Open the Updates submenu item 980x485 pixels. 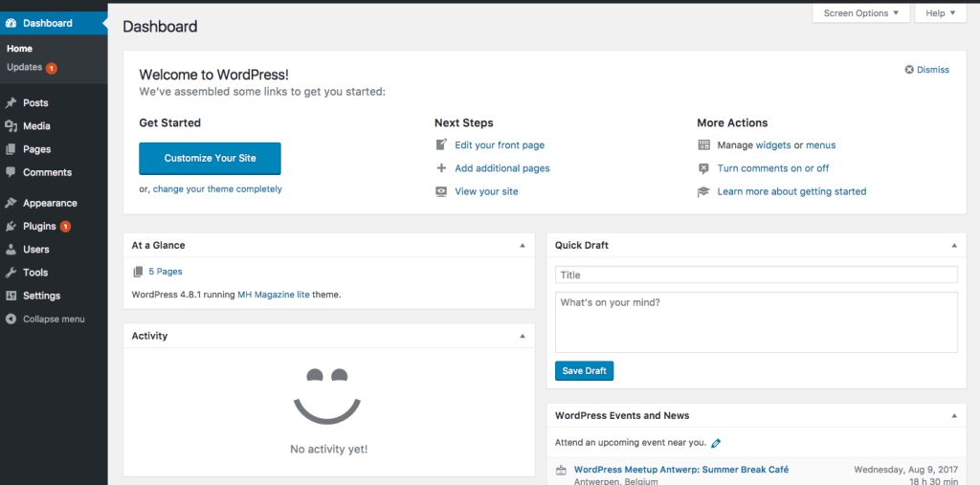tap(24, 67)
